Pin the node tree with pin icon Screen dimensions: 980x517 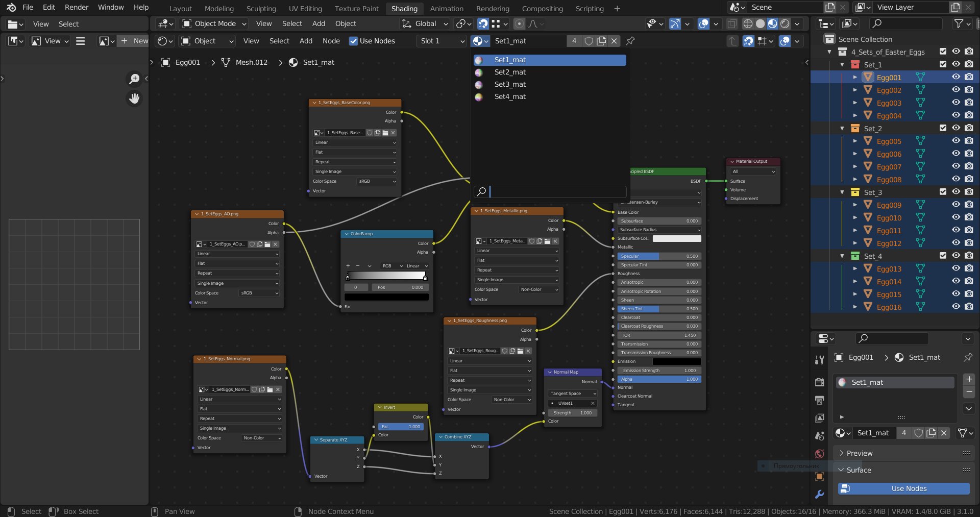[630, 41]
